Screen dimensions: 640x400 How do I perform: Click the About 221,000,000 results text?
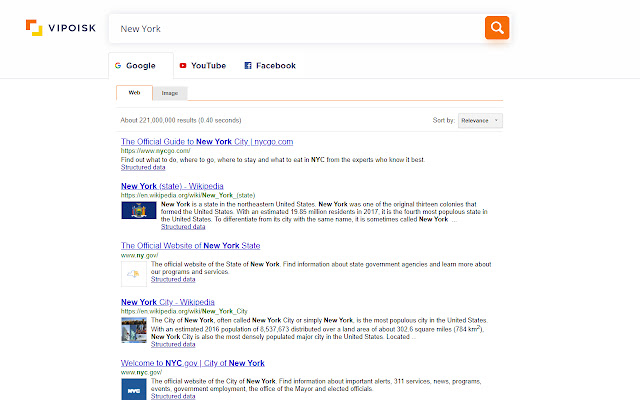coord(181,120)
